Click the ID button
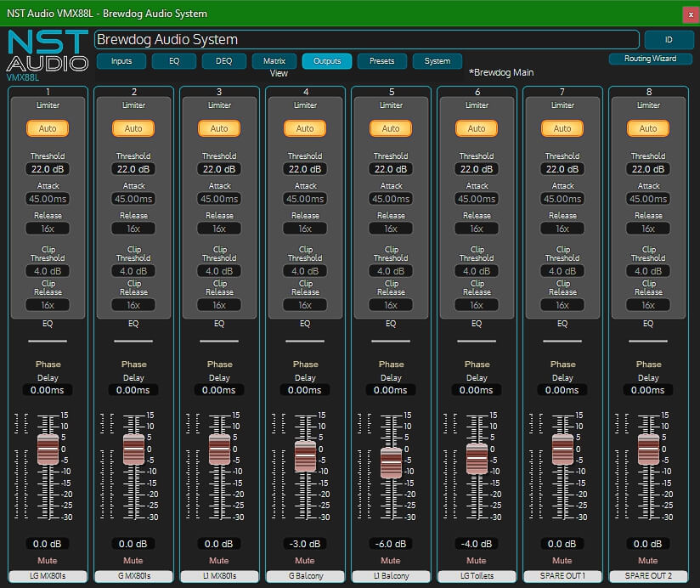This screenshot has height=588, width=700. pos(669,40)
